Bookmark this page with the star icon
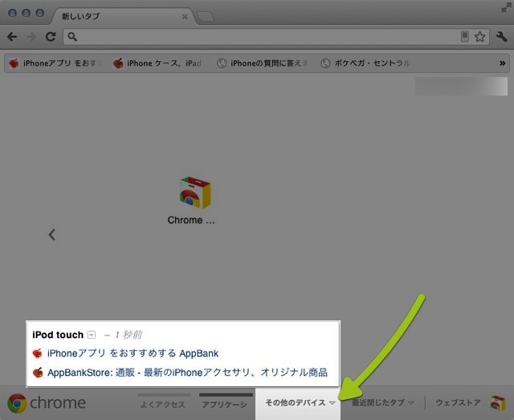This screenshot has width=514, height=420. click(x=479, y=36)
